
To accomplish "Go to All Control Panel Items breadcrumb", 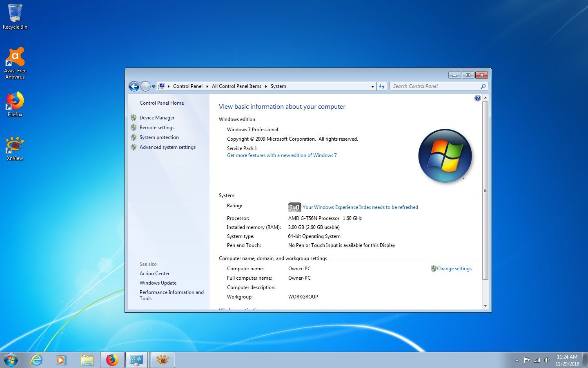I will coord(236,86).
